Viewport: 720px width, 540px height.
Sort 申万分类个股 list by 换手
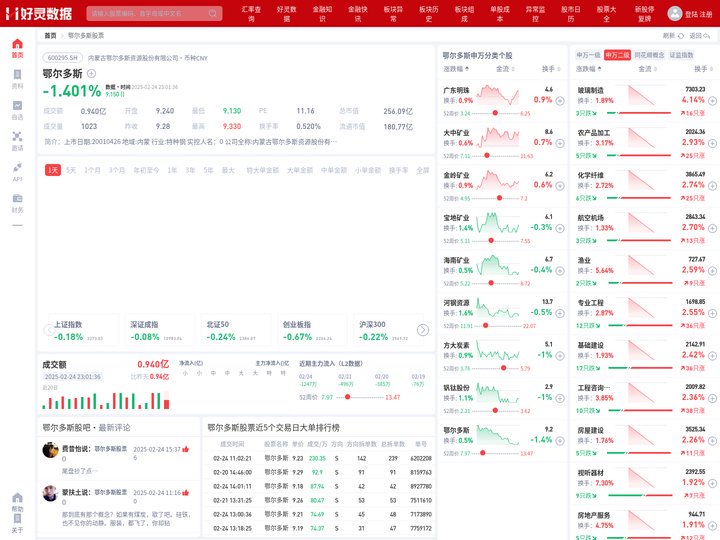tap(551, 69)
